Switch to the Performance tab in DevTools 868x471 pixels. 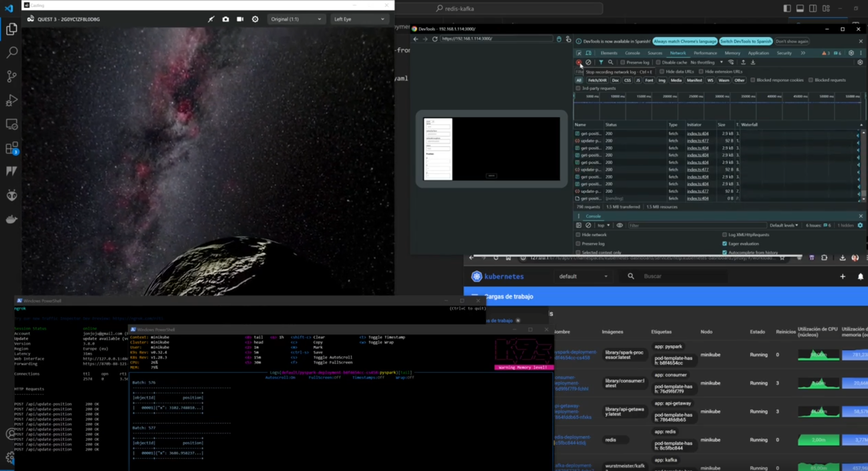point(705,53)
